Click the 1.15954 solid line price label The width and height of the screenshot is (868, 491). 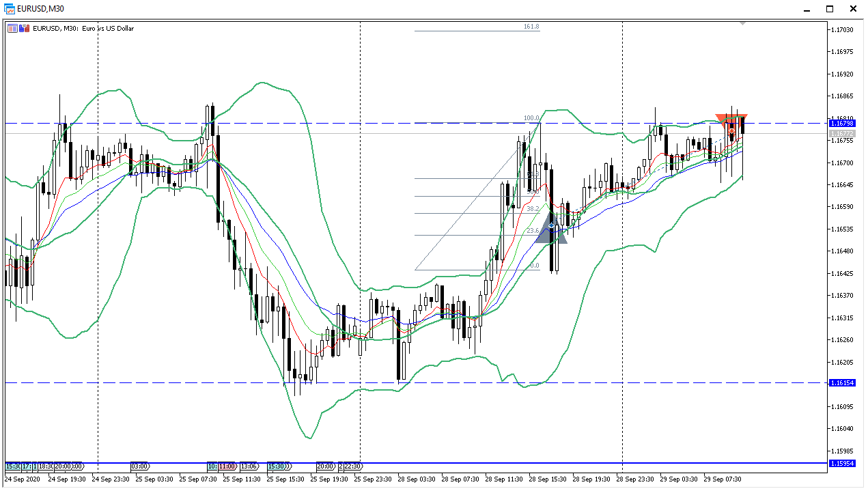(x=841, y=463)
